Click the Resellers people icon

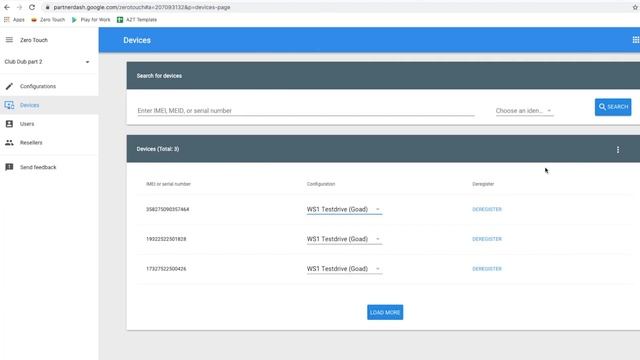pos(9,143)
